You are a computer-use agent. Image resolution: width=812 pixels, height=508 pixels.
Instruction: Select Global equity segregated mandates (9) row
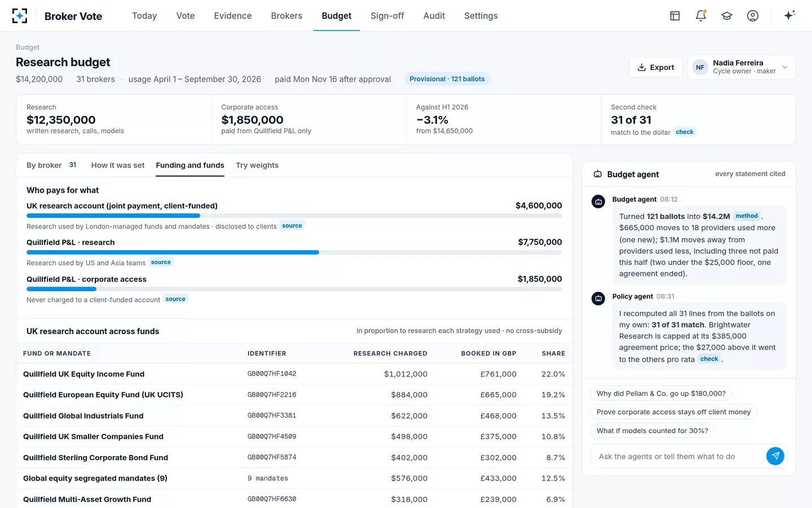(x=294, y=479)
